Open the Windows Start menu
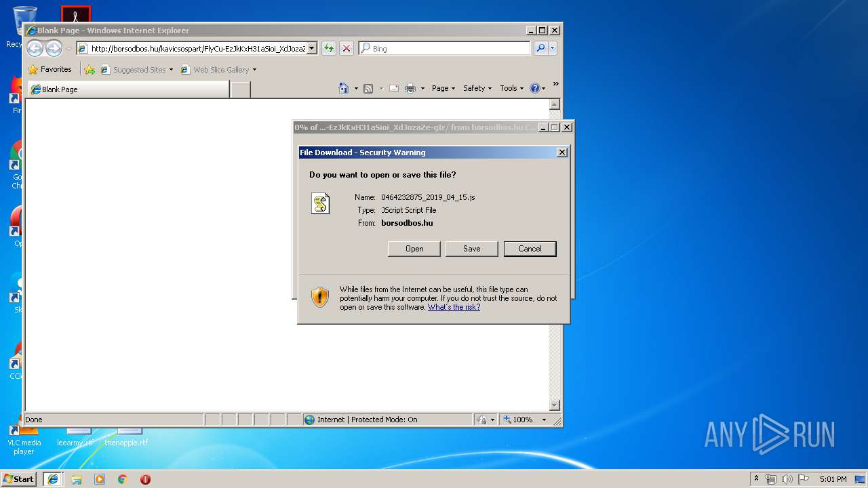Image resolution: width=868 pixels, height=488 pixels. point(19,479)
